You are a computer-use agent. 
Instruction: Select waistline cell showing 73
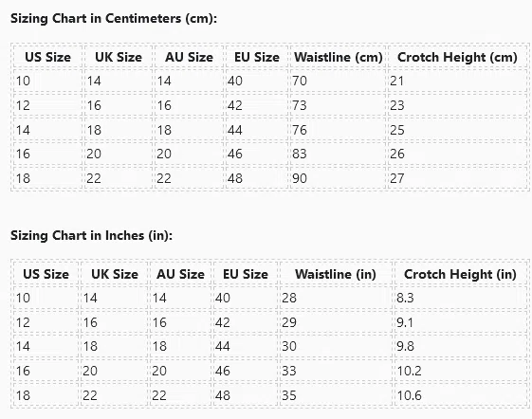coord(339,105)
